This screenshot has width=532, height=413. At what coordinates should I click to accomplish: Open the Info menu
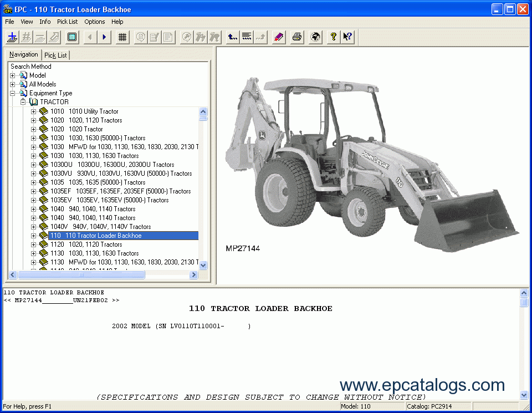pyautogui.click(x=45, y=22)
